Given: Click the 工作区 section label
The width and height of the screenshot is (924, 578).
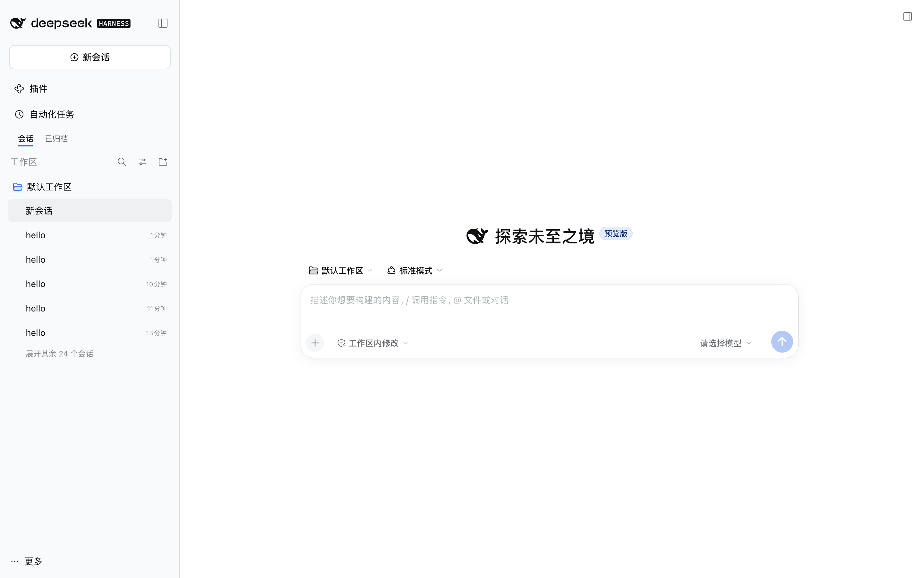Looking at the screenshot, I should coord(24,162).
